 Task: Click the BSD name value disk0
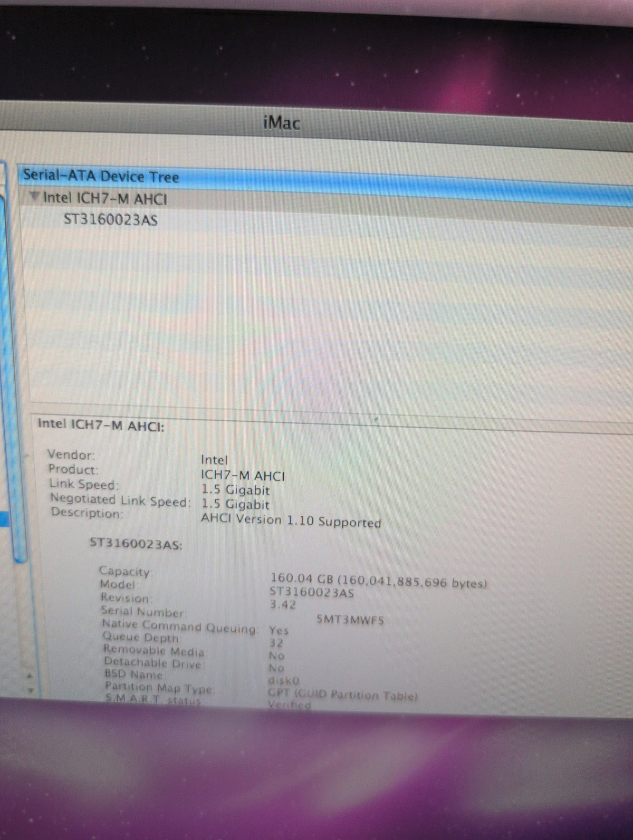click(x=284, y=681)
